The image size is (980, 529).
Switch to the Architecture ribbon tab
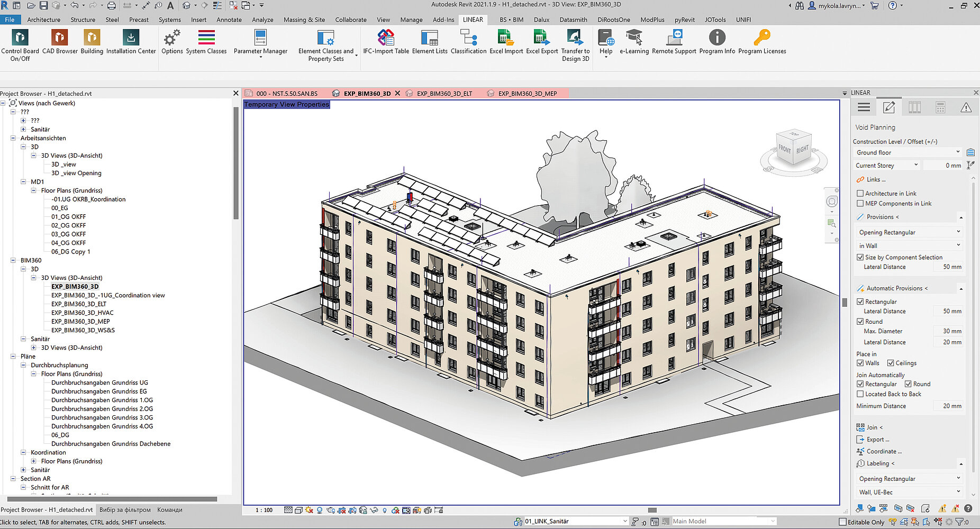[x=44, y=20]
